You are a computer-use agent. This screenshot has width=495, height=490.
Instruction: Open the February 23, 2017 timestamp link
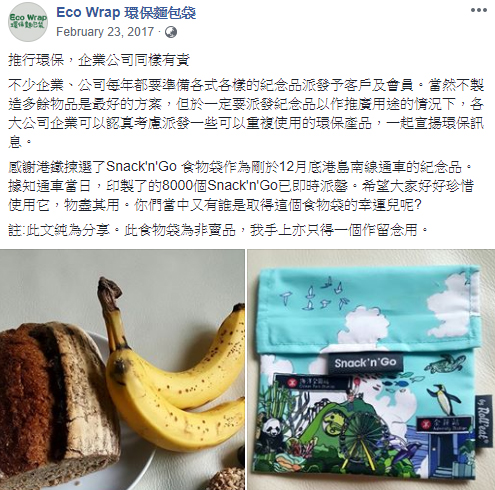tap(105, 32)
